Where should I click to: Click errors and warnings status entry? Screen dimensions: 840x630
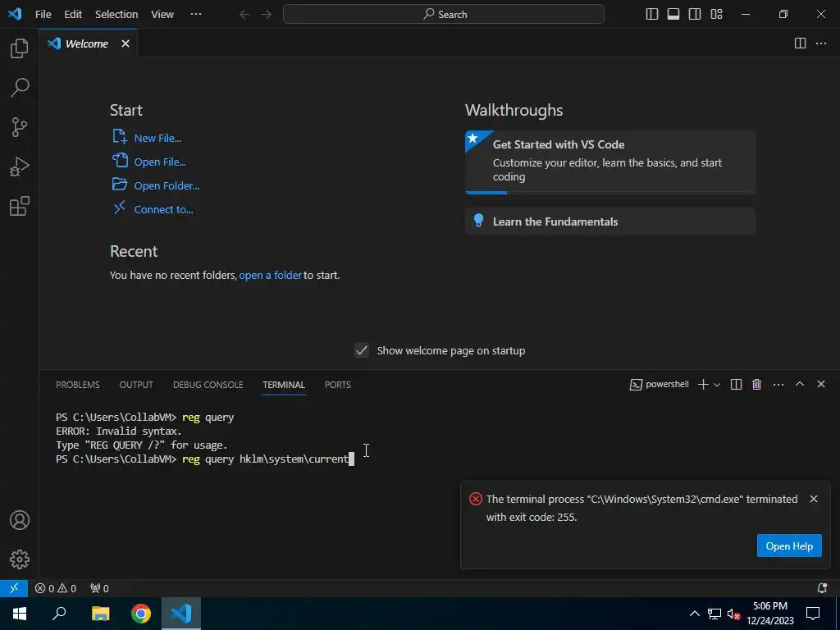click(56, 588)
